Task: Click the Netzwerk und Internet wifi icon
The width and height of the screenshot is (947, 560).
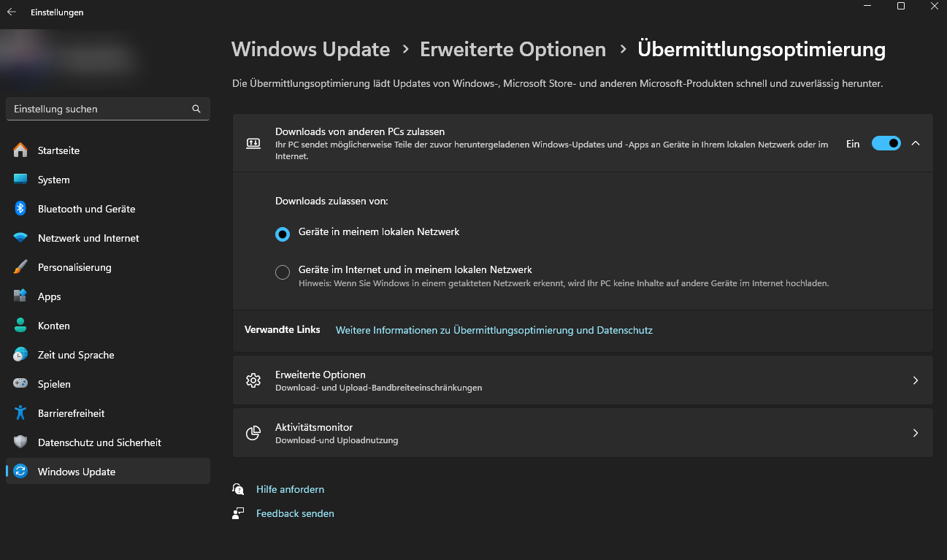Action: [x=20, y=238]
